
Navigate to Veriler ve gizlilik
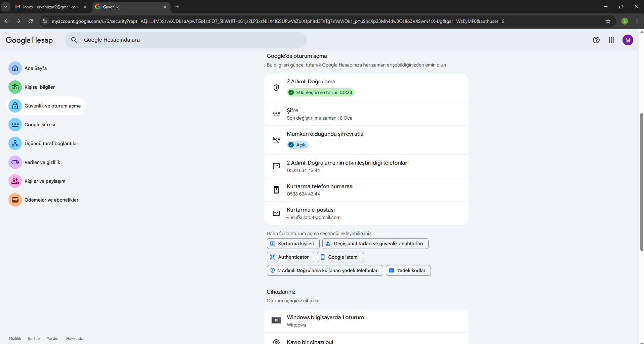(42, 162)
